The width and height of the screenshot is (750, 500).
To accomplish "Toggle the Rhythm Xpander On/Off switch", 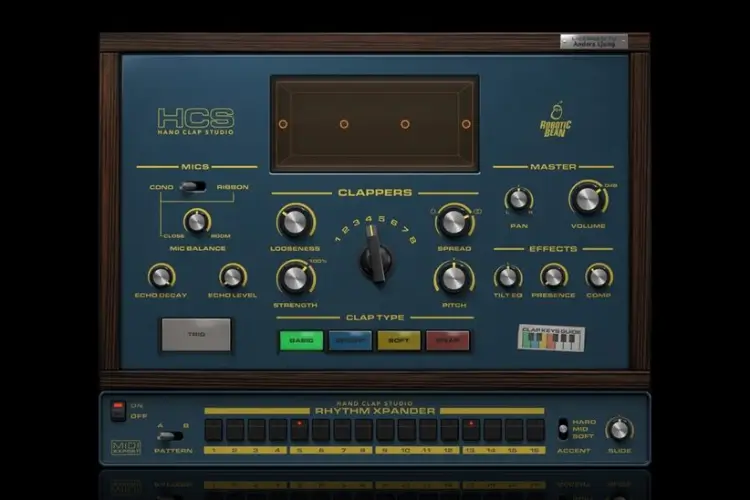I will tap(118, 411).
